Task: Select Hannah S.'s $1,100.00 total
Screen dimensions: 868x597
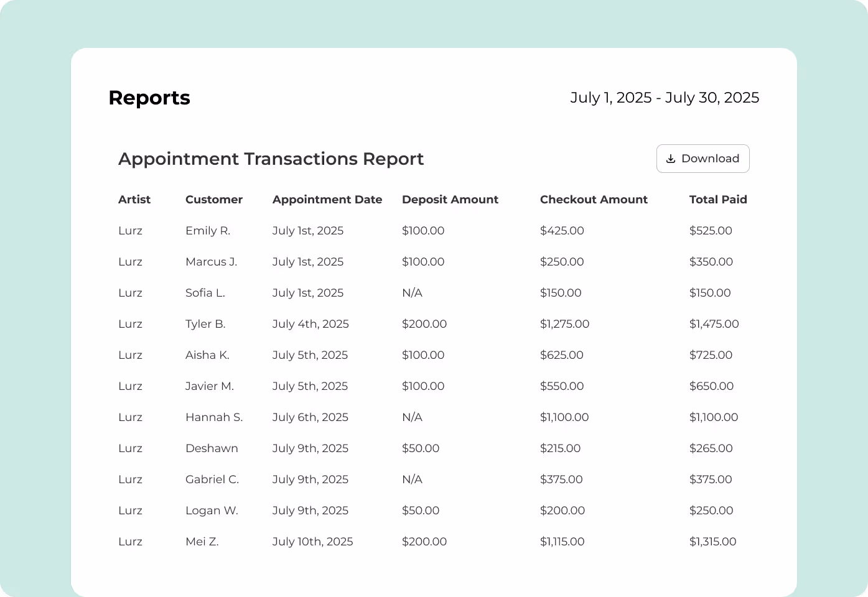Action: pos(714,417)
